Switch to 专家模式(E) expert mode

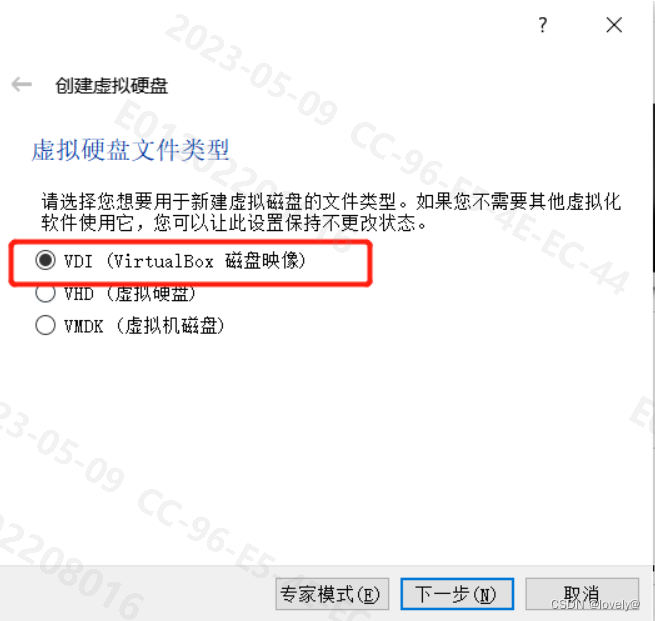click(332, 594)
